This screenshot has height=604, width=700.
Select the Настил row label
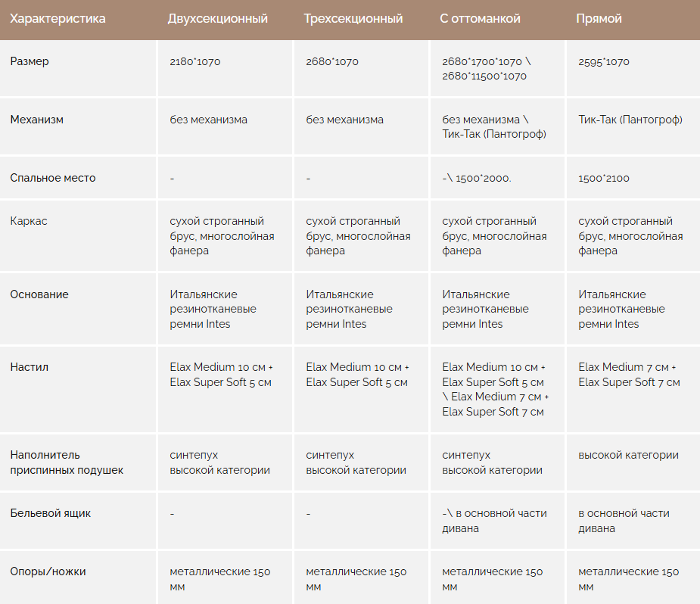[x=30, y=367]
